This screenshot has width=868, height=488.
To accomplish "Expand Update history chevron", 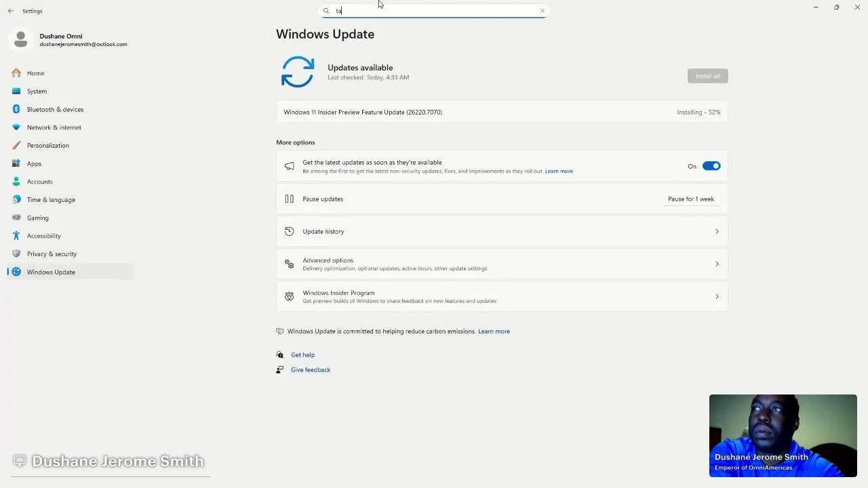I will click(x=717, y=231).
